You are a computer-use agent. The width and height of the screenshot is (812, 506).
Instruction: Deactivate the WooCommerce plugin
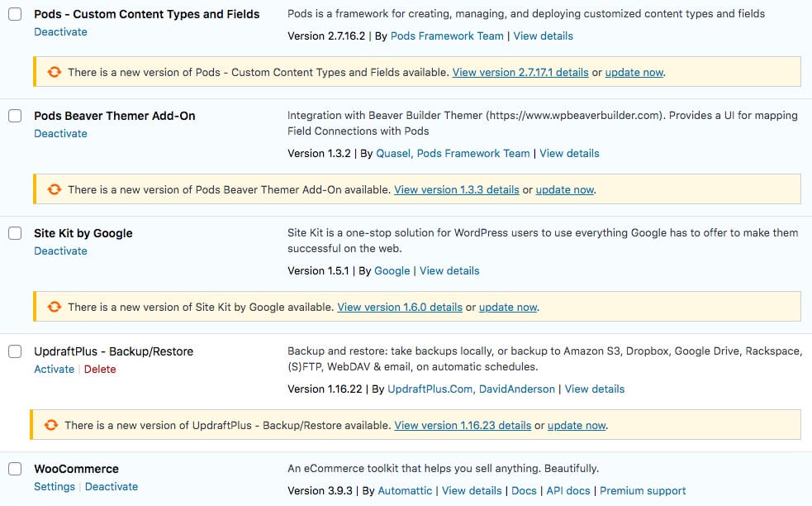[x=112, y=486]
